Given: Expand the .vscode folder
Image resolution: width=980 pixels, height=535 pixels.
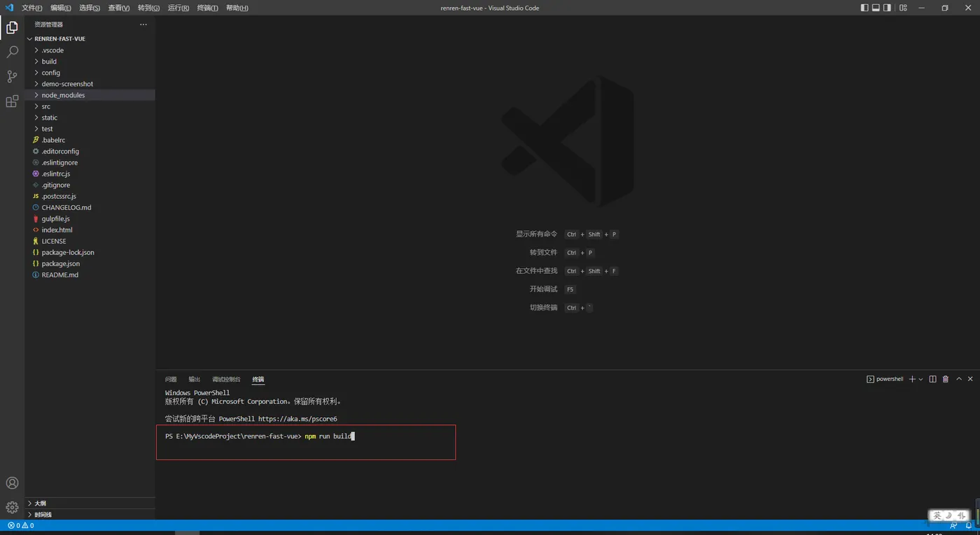Looking at the screenshot, I should [x=90, y=50].
